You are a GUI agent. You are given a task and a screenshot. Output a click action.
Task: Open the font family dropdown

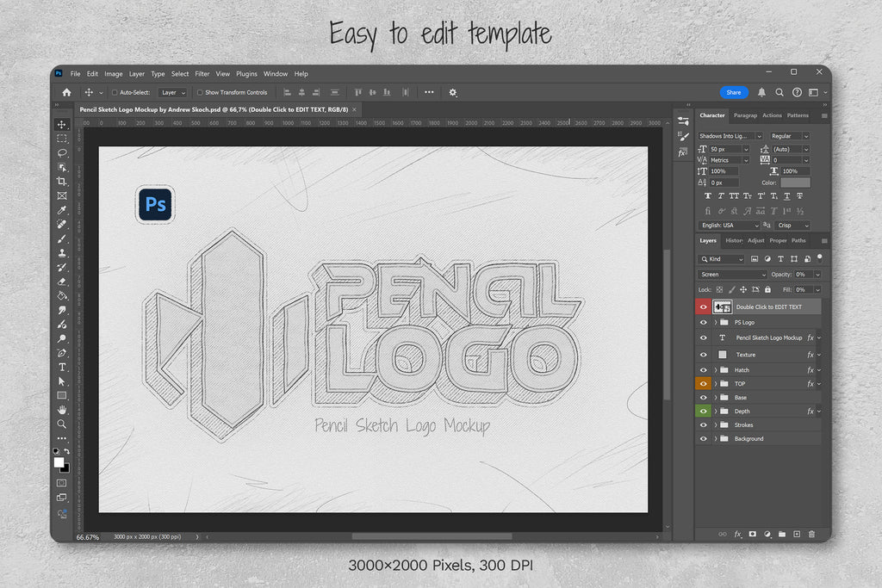(x=730, y=136)
